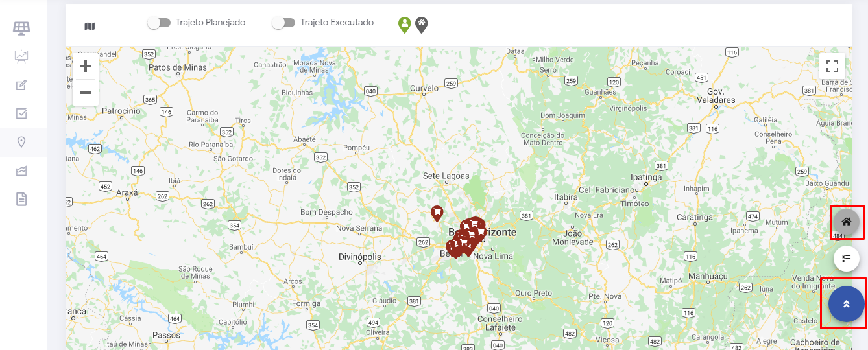The image size is (868, 350).
Task: Open the document report sidebar icon
Action: pos(21,199)
